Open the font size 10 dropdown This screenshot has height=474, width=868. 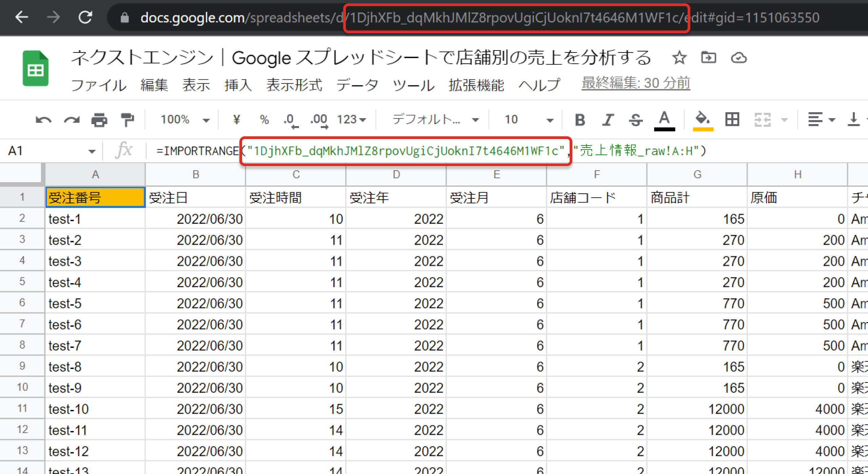coord(528,120)
